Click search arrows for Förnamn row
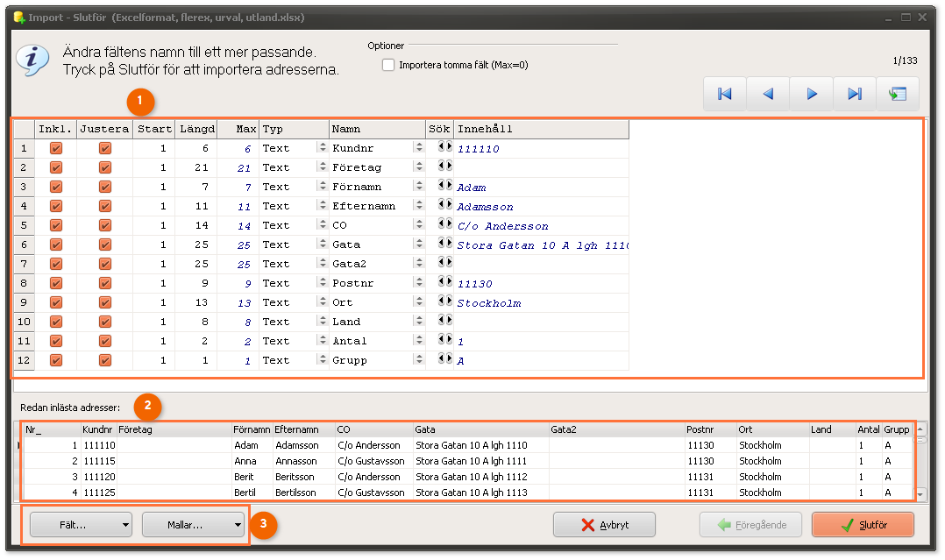Screen dimensions: 945x560 (444, 185)
